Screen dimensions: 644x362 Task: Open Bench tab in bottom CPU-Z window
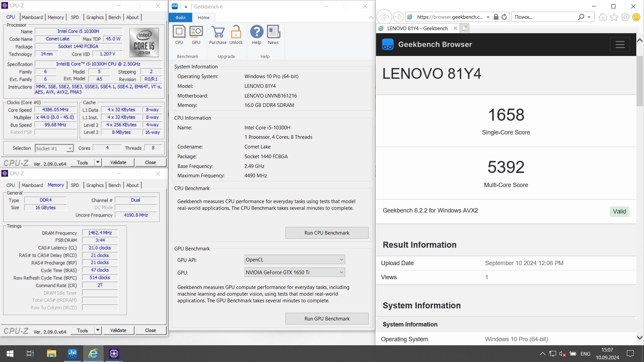tap(114, 185)
